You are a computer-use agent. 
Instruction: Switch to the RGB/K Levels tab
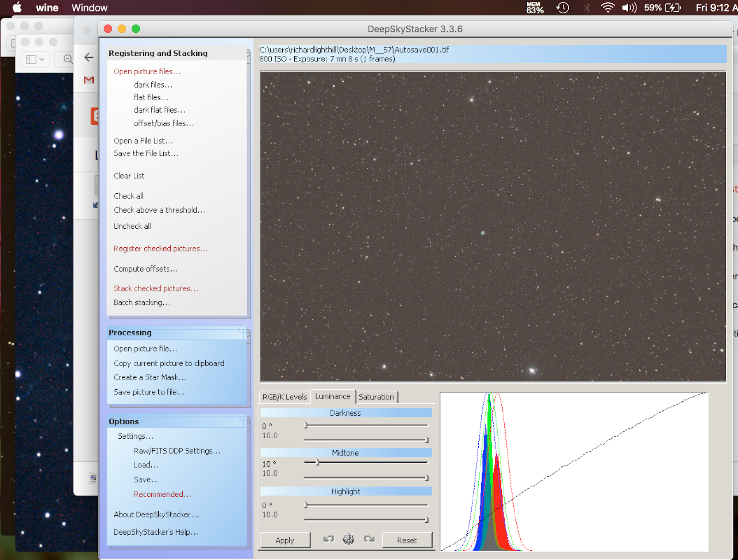(x=285, y=397)
